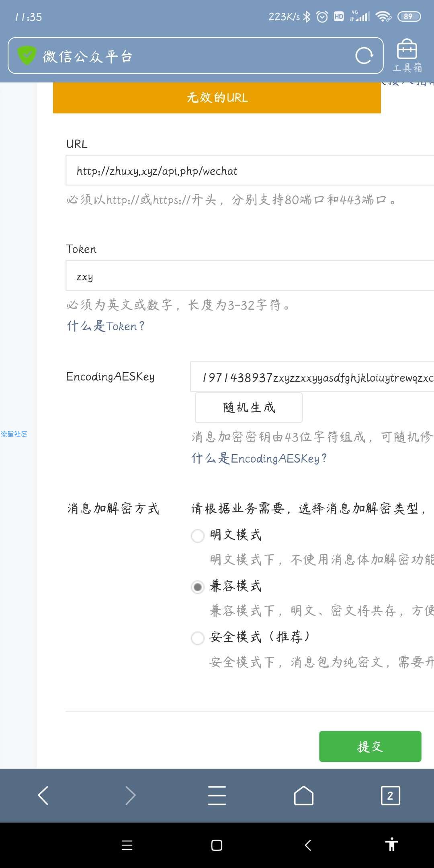Tap the 消息加解密方式 label

[x=113, y=509]
